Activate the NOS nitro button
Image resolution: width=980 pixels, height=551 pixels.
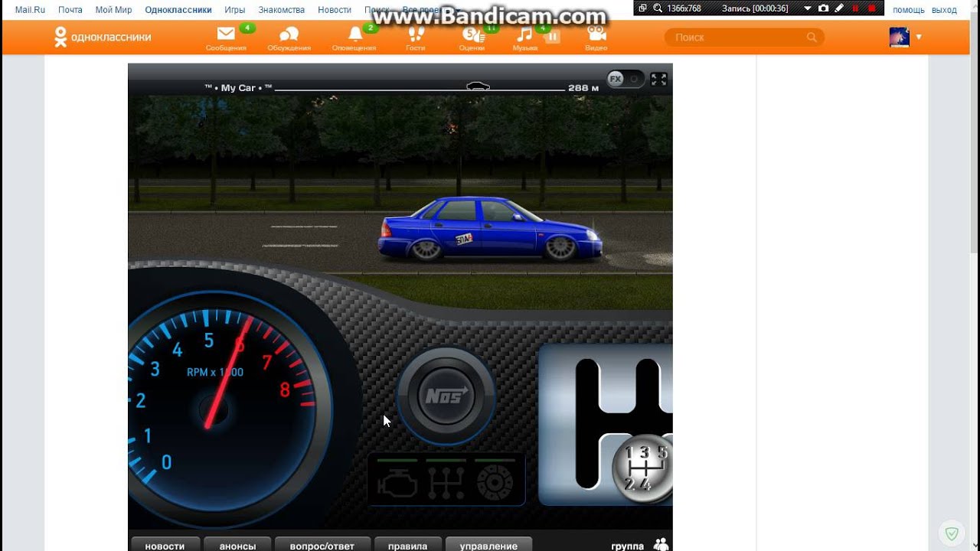446,396
